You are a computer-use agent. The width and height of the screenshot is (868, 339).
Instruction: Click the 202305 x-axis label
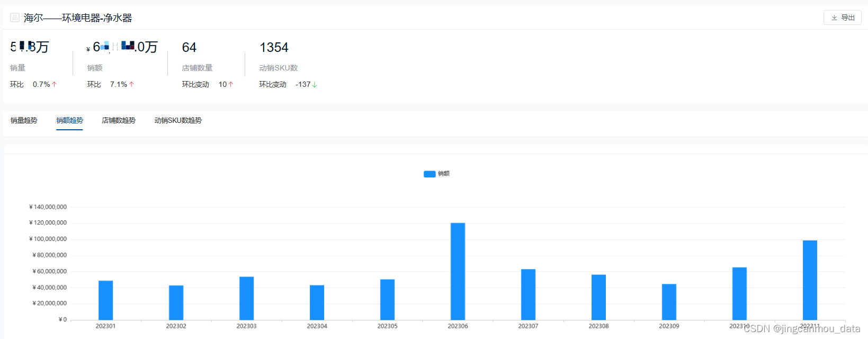387,326
